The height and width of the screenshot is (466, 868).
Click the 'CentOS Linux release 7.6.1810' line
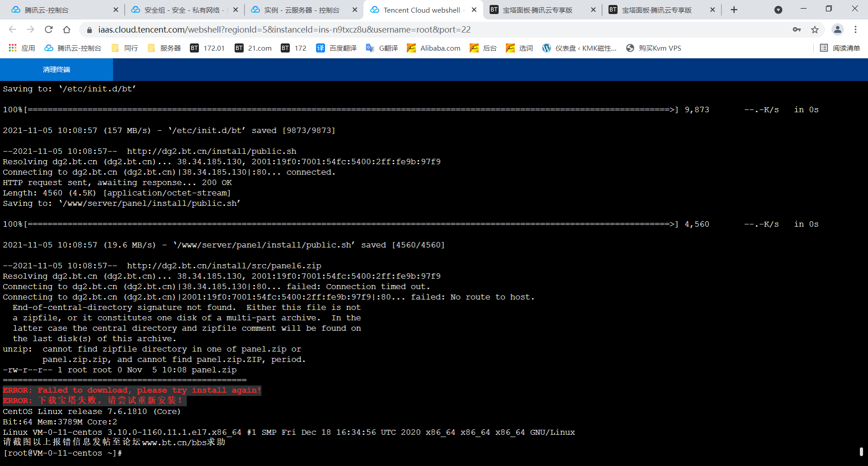point(92,411)
